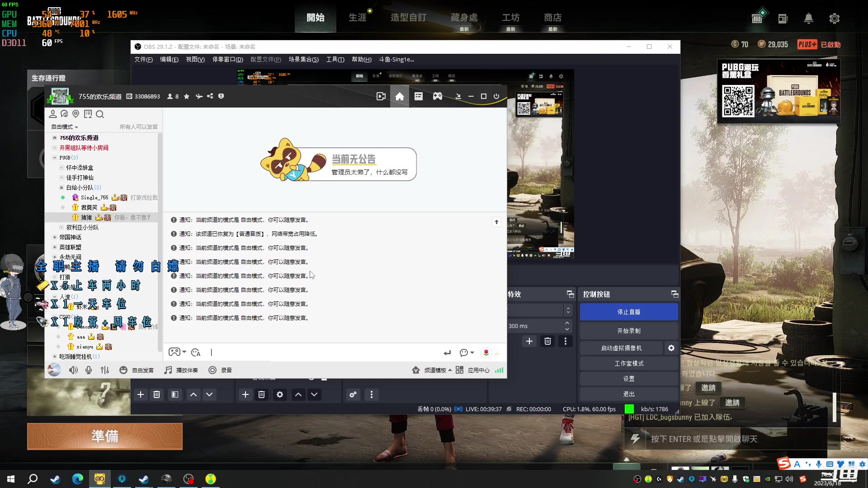Screen dimensions: 868x488
Task: Click the search icon in YY channel sidebar
Action: pyautogui.click(x=100, y=114)
